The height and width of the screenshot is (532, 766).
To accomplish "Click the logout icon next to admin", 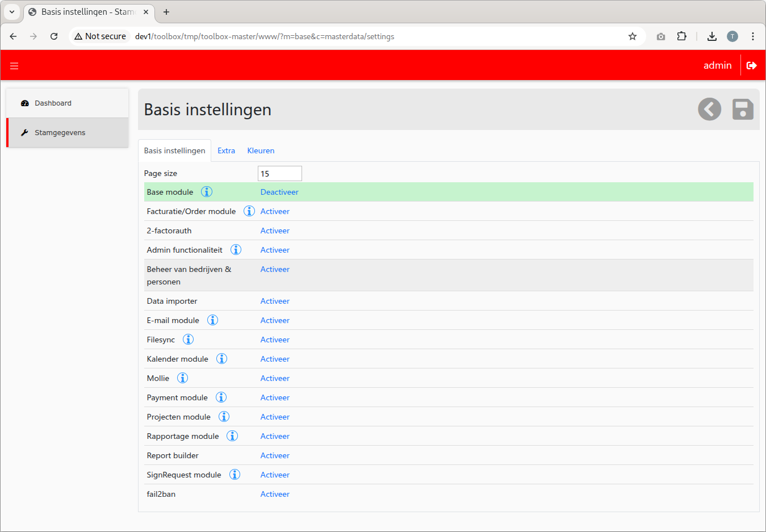I will pos(751,65).
